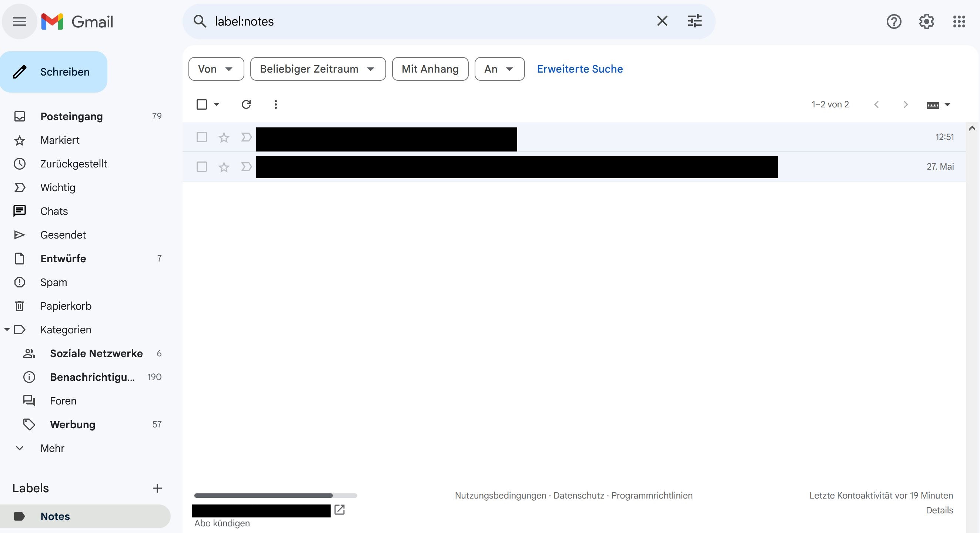This screenshot has height=533, width=980.
Task: Click the Schreiben compose button
Action: 54,72
